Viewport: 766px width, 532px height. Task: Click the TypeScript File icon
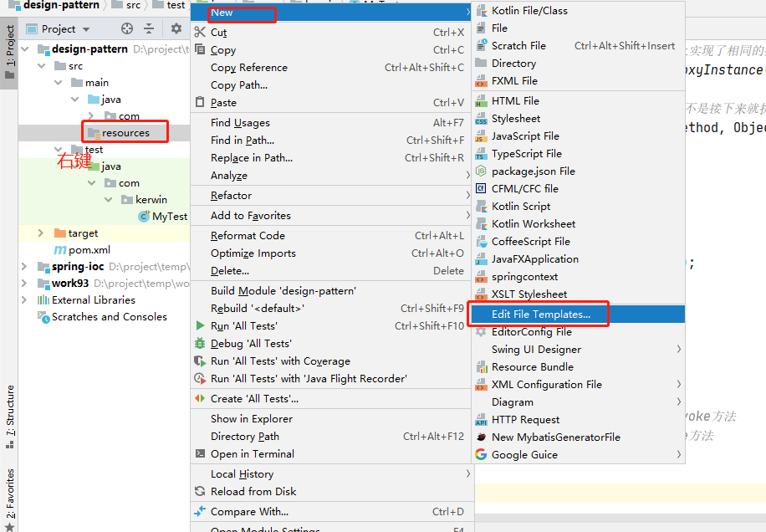[x=481, y=154]
